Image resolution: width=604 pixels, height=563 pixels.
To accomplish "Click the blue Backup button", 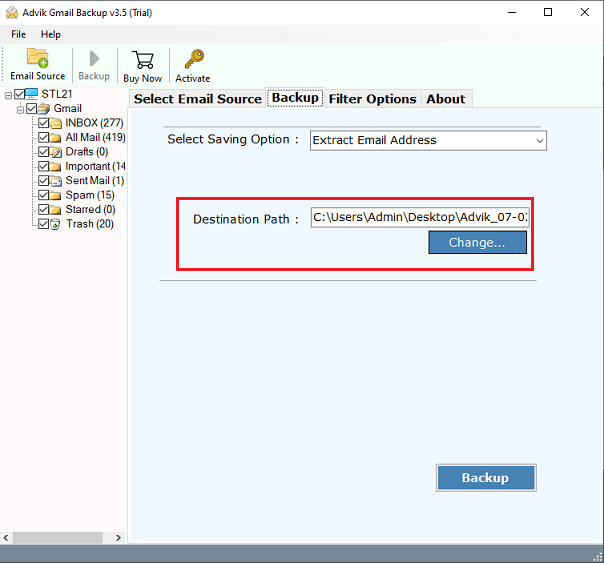I will point(486,478).
